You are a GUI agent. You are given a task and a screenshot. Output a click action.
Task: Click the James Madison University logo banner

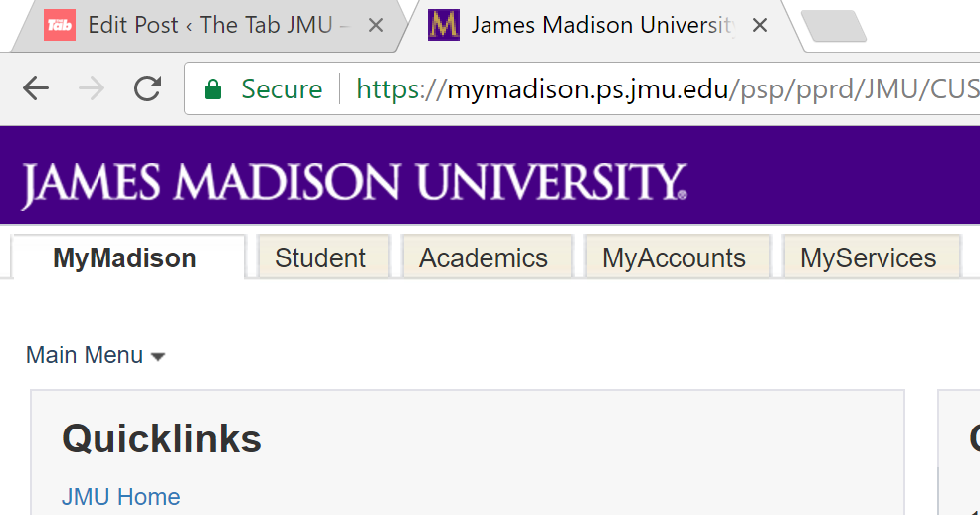pyautogui.click(x=354, y=182)
